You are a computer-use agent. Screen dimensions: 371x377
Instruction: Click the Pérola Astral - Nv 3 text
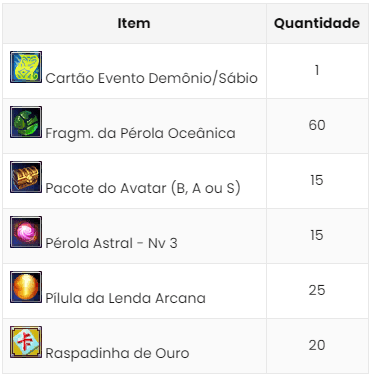[x=111, y=243]
